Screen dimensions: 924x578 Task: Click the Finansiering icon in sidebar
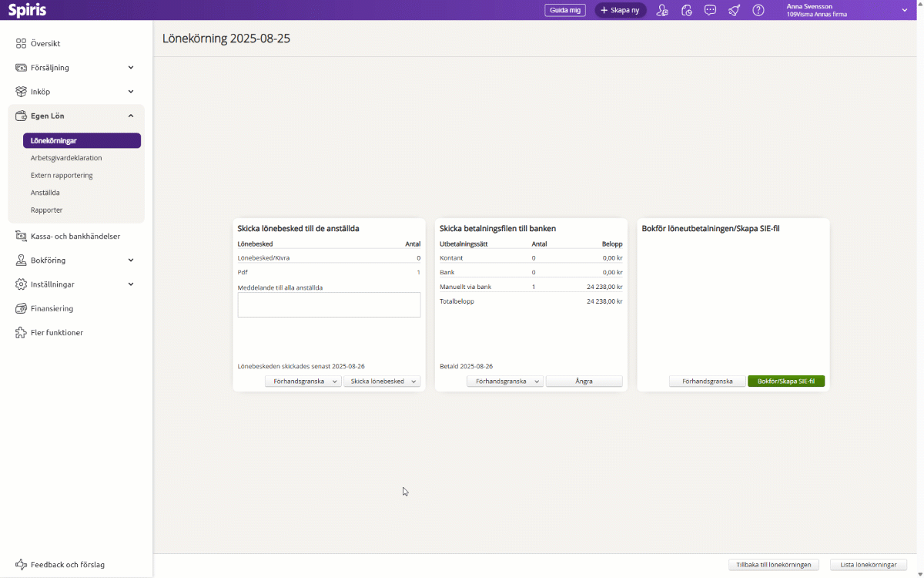click(x=21, y=308)
